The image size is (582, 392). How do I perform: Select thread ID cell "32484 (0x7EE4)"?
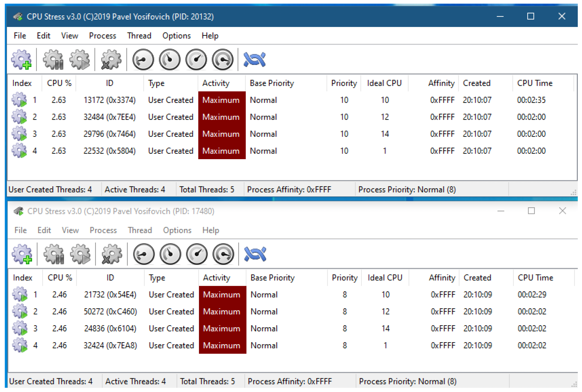click(x=109, y=117)
